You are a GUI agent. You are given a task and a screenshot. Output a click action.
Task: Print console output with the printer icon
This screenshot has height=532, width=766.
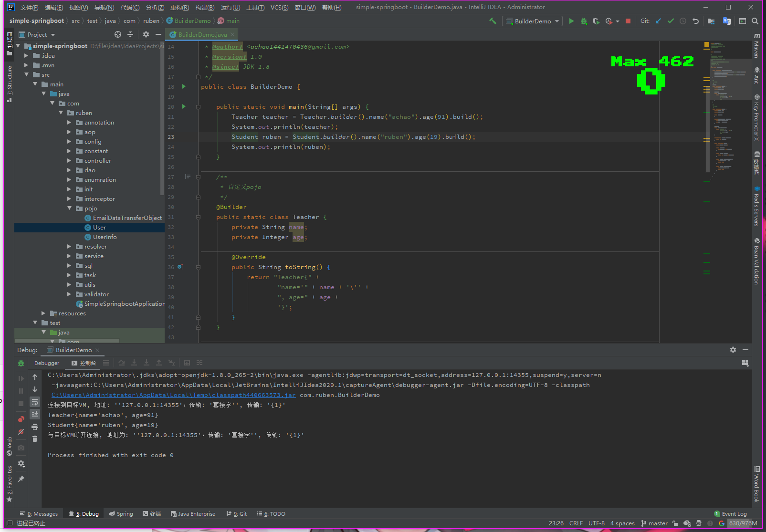coord(35,427)
